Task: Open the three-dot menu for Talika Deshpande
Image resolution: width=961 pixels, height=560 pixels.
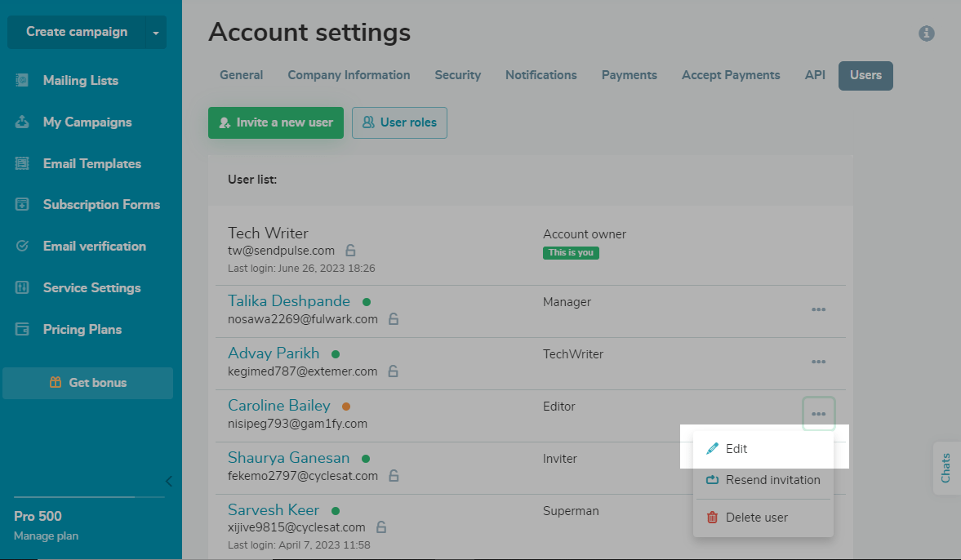Action: [818, 309]
